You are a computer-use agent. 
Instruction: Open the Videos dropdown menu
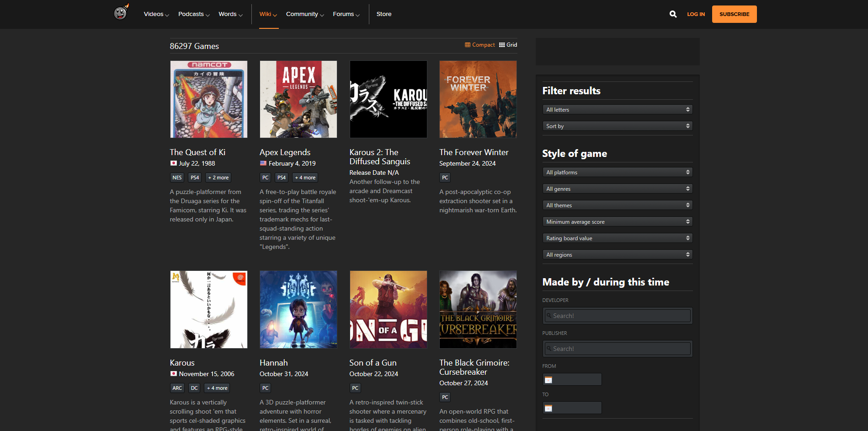(156, 14)
